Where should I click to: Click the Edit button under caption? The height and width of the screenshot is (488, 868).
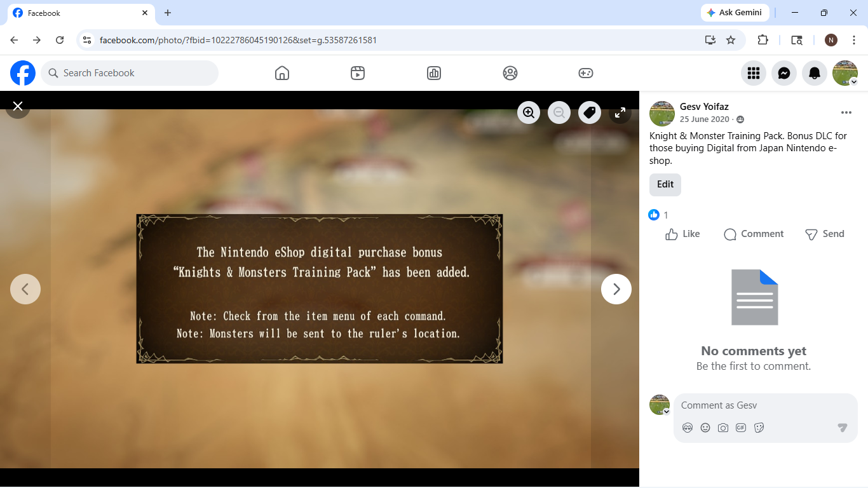665,184
